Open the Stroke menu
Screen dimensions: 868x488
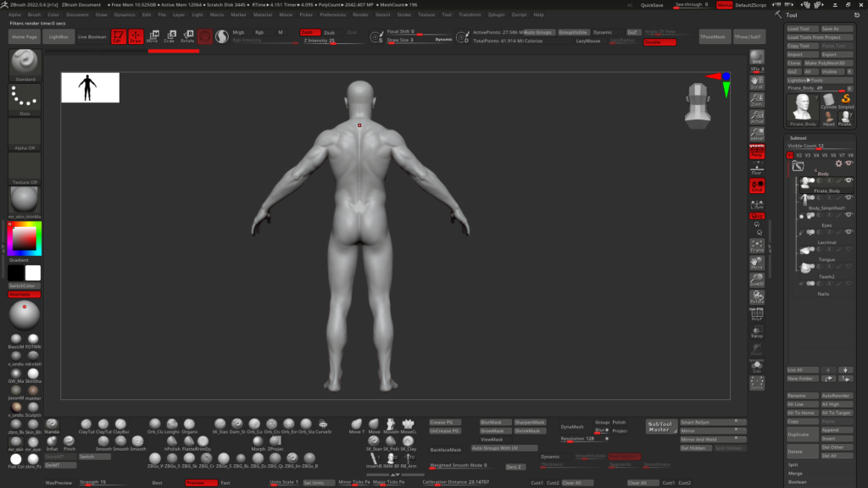[403, 14]
